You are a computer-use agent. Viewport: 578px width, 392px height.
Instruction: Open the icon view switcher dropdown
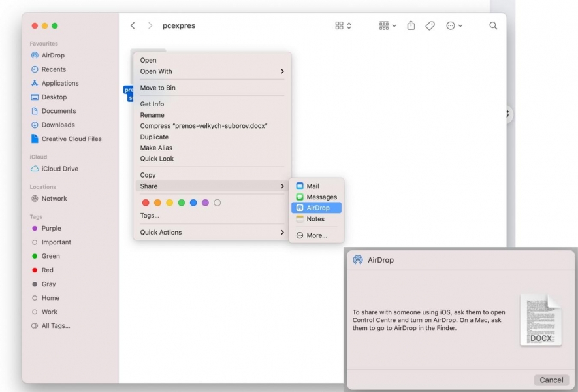(343, 25)
